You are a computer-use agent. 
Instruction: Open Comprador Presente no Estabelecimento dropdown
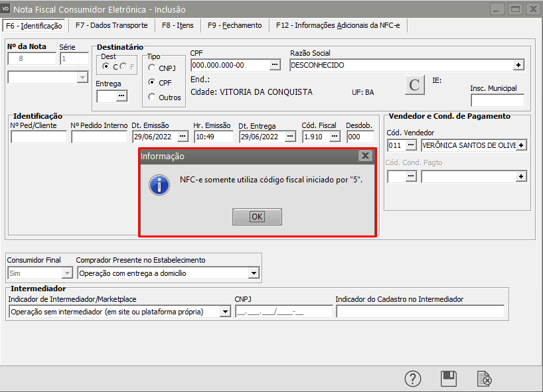(x=254, y=273)
